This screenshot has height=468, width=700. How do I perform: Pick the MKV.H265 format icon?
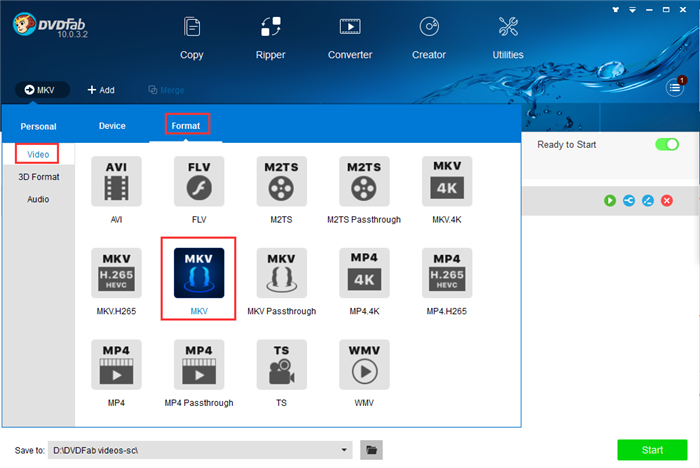pyautogui.click(x=116, y=273)
